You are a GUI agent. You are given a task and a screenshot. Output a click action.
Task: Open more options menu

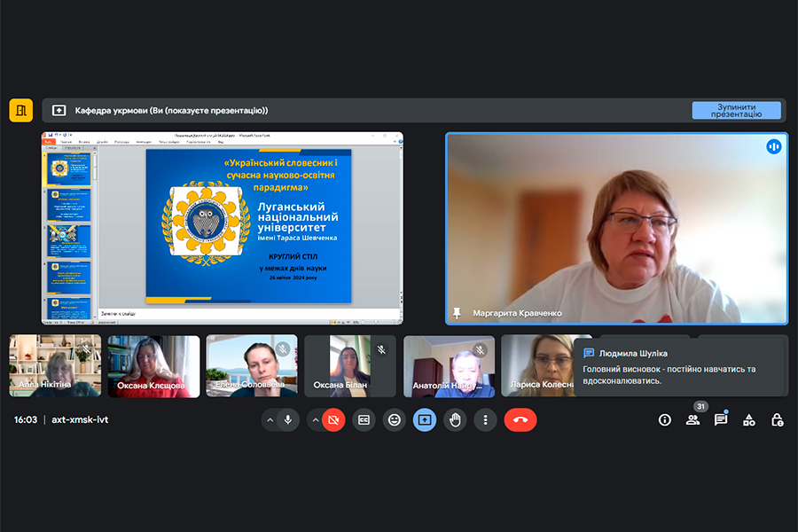click(x=486, y=420)
